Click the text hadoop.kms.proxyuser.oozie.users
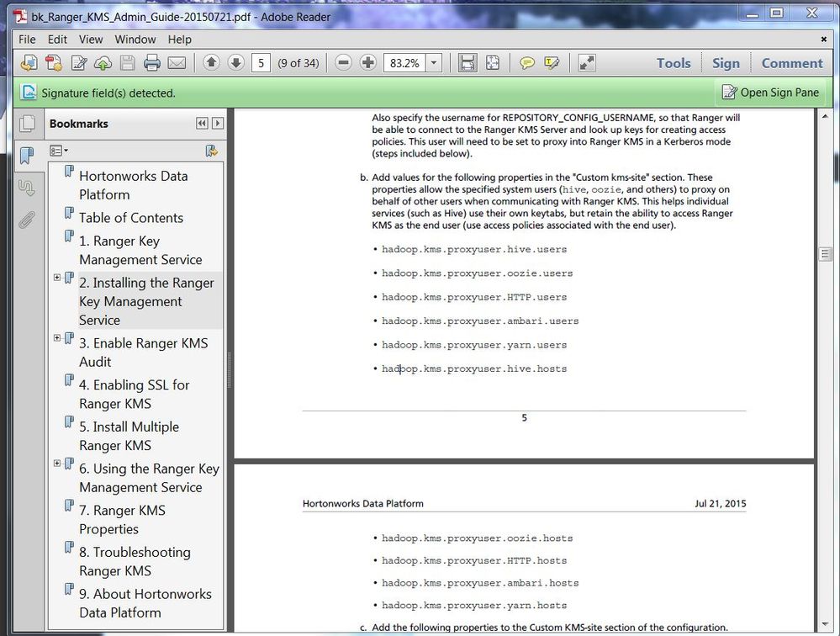Viewport: 840px width, 636px height. (x=477, y=273)
